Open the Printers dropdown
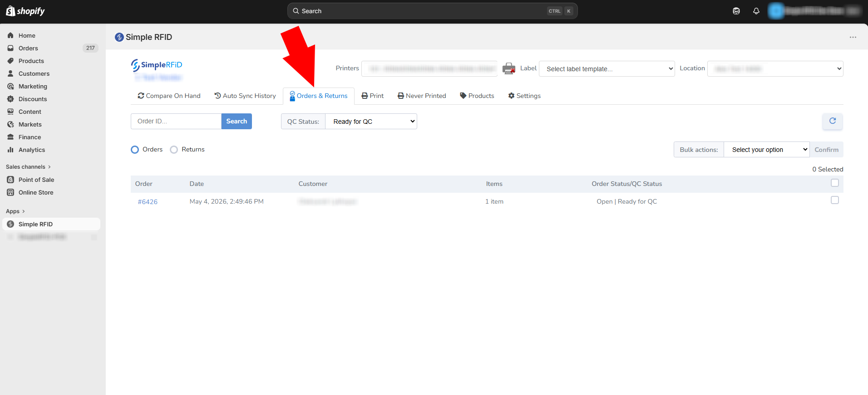Viewport: 868px width, 395px height. click(429, 68)
